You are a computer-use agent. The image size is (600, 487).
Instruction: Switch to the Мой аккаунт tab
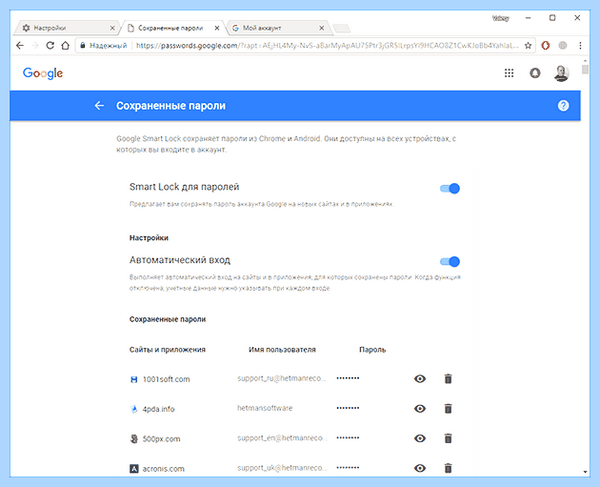[x=278, y=28]
